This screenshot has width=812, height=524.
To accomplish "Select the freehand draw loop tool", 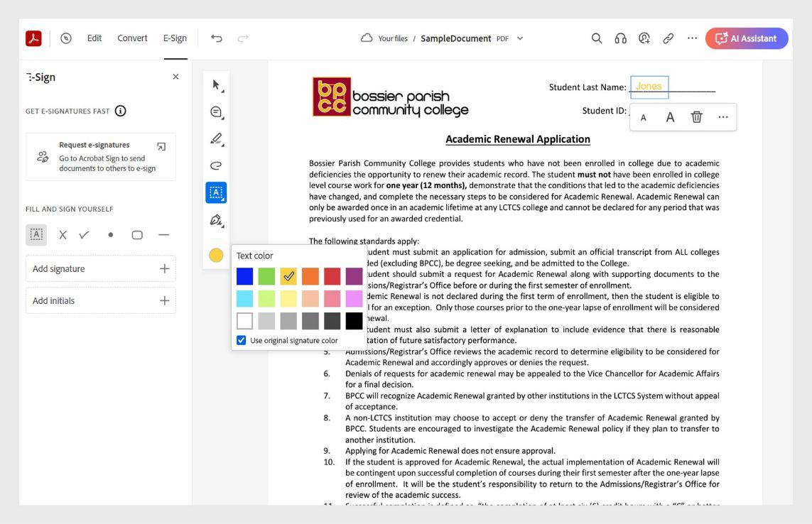I will coord(217,165).
